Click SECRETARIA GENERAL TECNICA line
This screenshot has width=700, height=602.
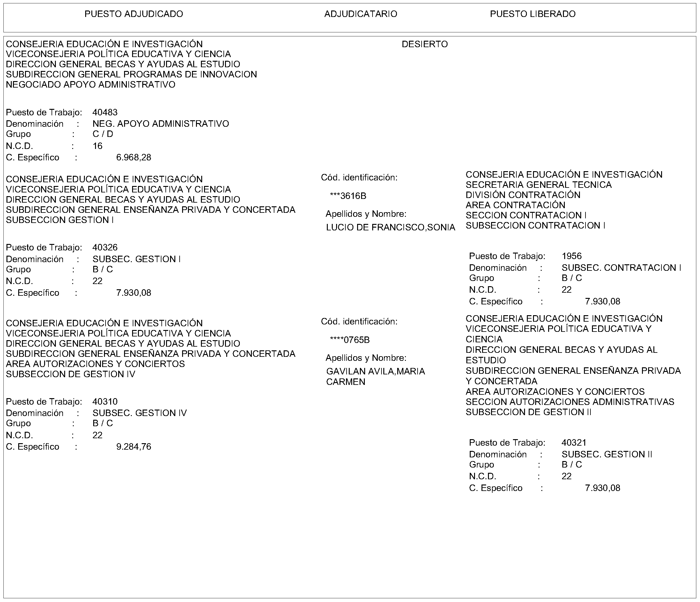pos(538,185)
